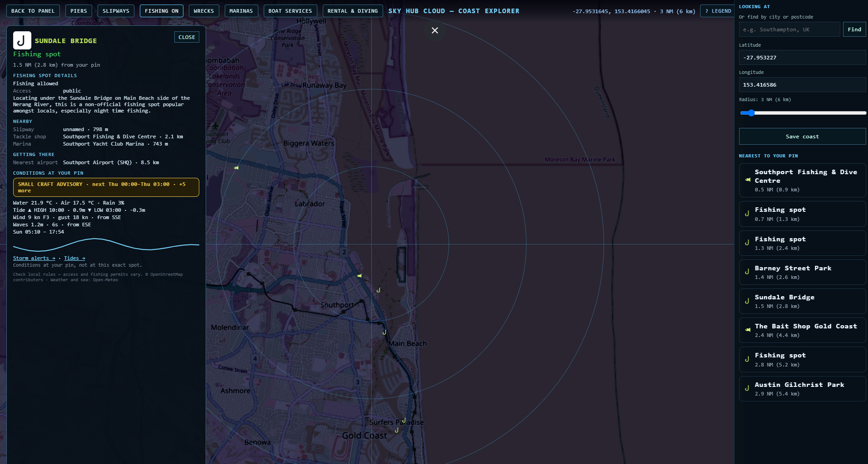Click the Sky Hub Cloud Coast Explorer title
The height and width of the screenshot is (464, 868).
pos(454,11)
